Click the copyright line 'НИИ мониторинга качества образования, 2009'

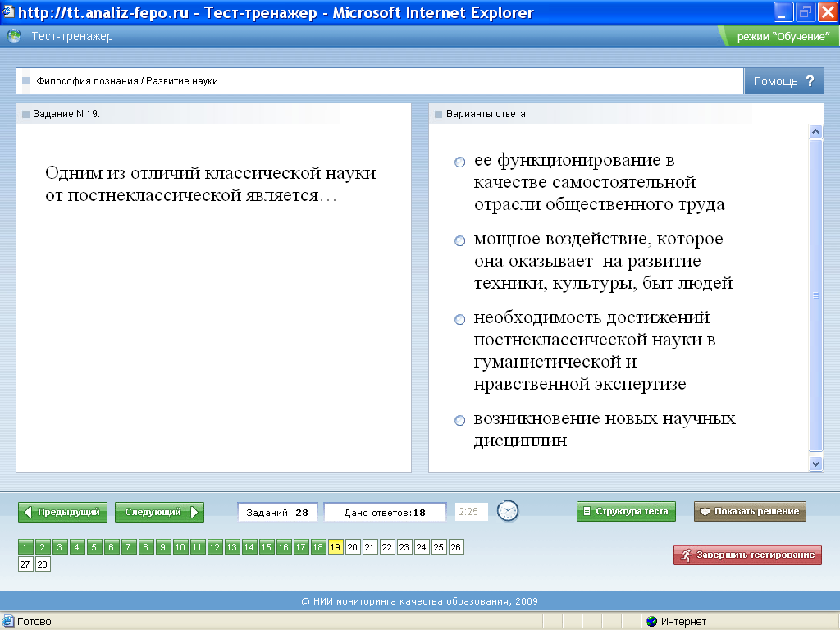(419, 601)
